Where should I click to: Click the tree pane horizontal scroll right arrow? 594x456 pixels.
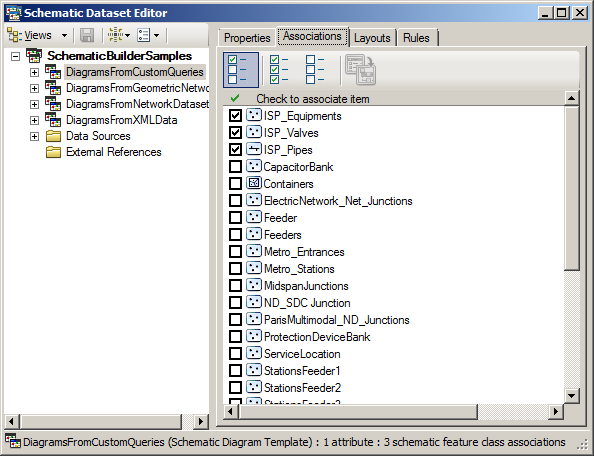point(200,421)
